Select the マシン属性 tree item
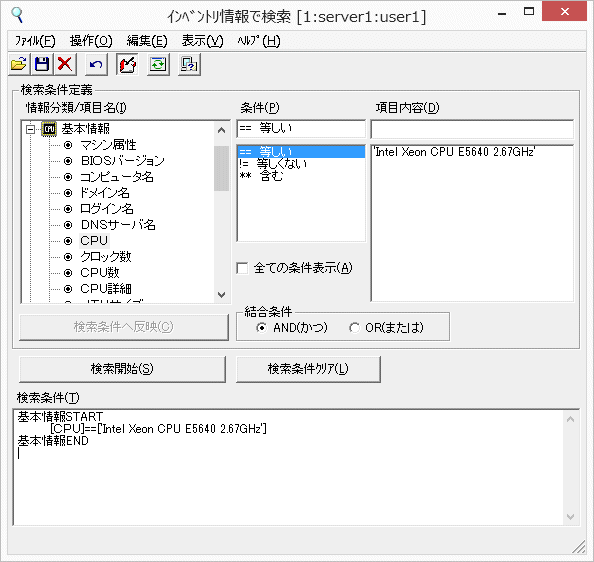The width and height of the screenshot is (594, 562). pyautogui.click(x=108, y=145)
